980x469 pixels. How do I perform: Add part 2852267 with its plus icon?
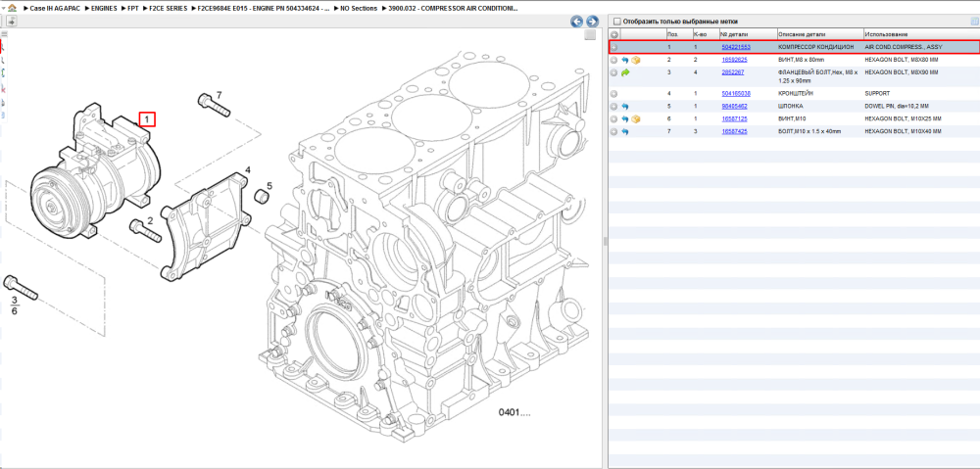614,72
